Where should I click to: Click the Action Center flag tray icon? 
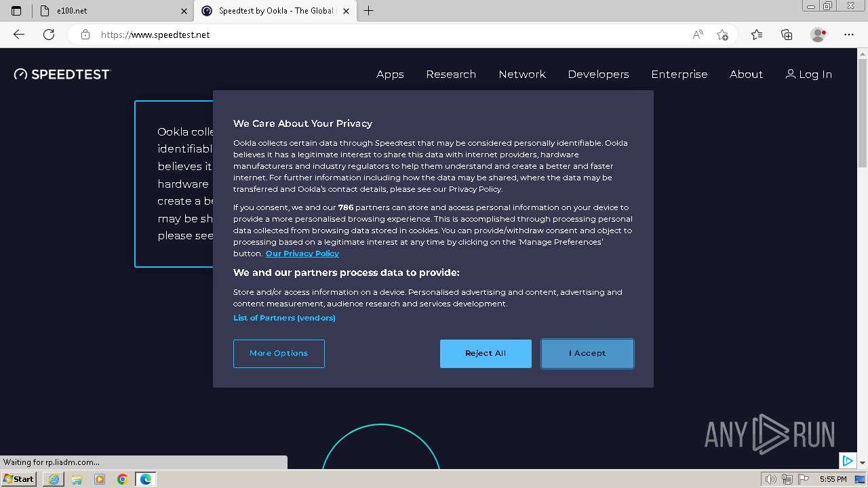pos(804,479)
